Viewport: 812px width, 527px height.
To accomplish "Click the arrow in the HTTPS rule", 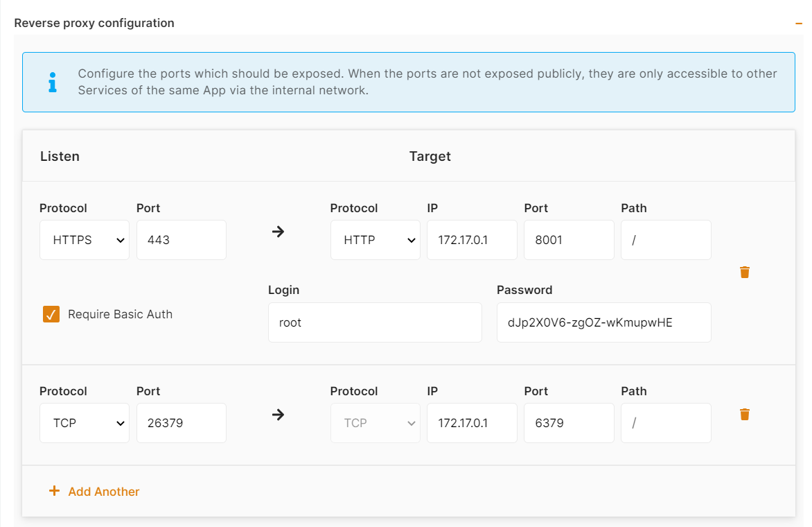I will [x=278, y=232].
